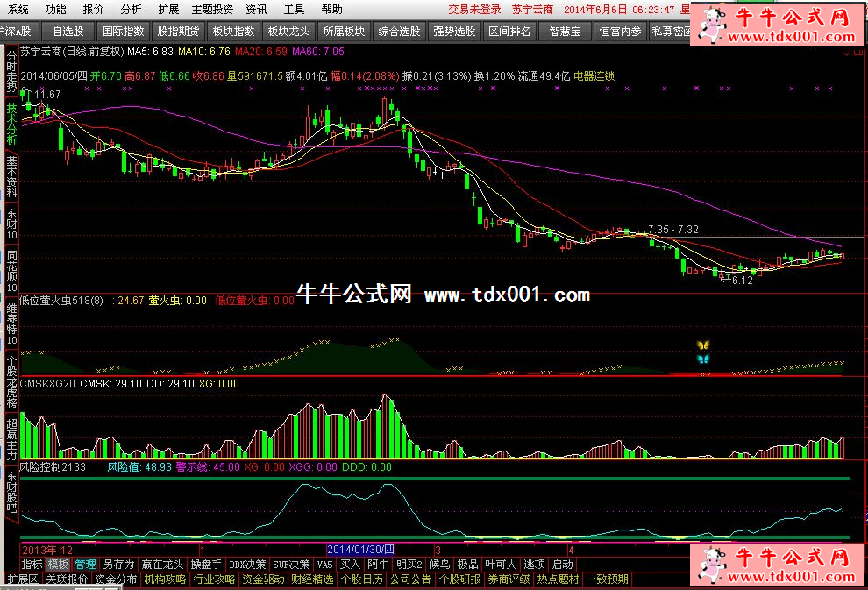Switch to the 分时走势 side tab

[x=11, y=72]
